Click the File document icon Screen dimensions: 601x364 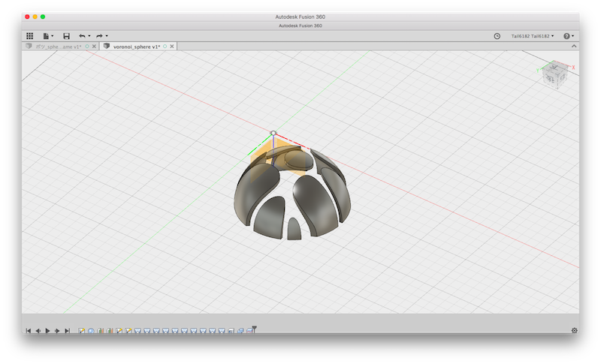(x=46, y=36)
